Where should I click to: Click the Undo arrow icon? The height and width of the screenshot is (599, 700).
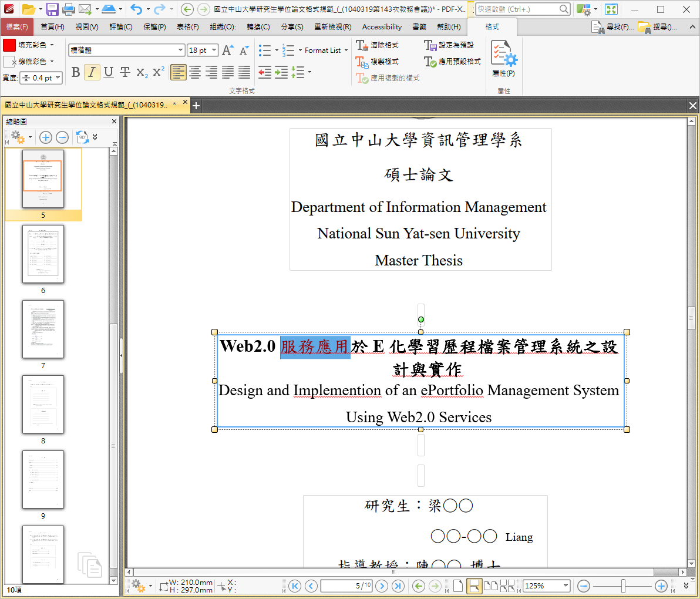[x=136, y=9]
